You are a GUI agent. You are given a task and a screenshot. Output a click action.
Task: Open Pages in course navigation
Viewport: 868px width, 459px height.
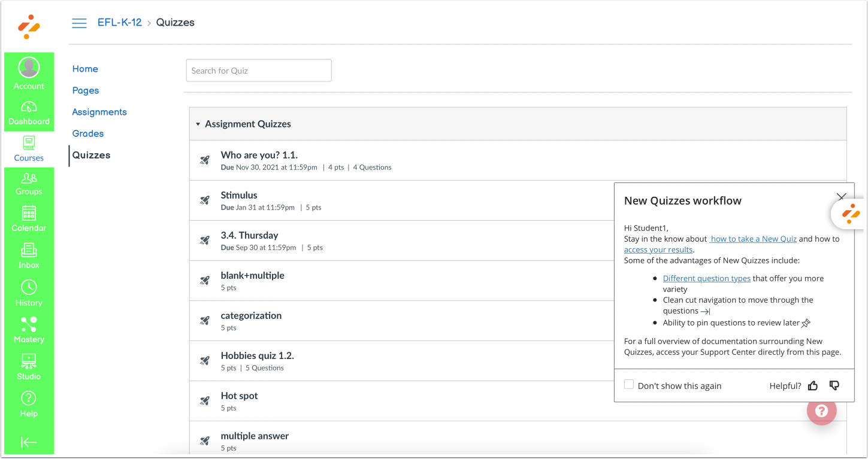click(x=86, y=90)
